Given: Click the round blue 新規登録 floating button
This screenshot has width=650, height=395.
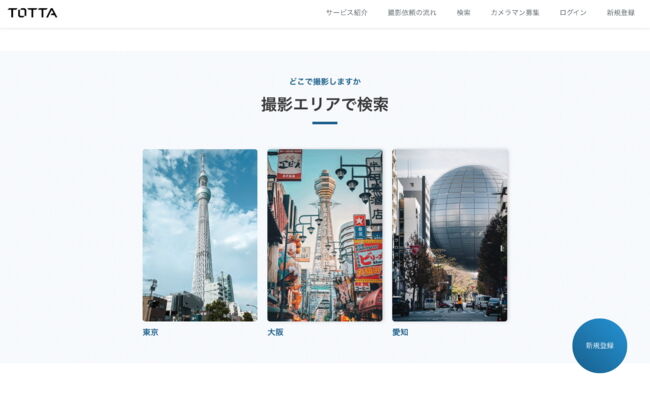Looking at the screenshot, I should tap(599, 345).
